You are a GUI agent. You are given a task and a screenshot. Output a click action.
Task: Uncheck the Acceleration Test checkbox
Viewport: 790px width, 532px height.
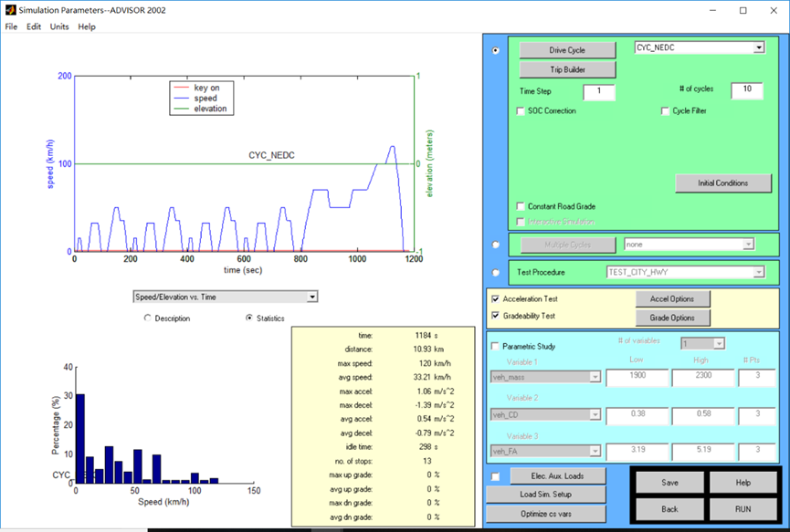click(x=496, y=299)
